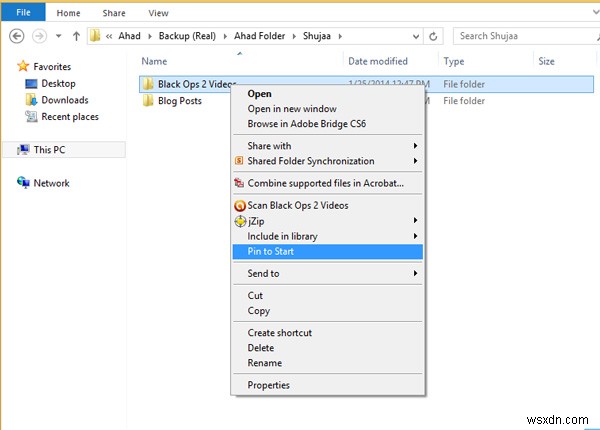Click the jZip icon in context menu
The width and height of the screenshot is (600, 430).
click(x=239, y=220)
